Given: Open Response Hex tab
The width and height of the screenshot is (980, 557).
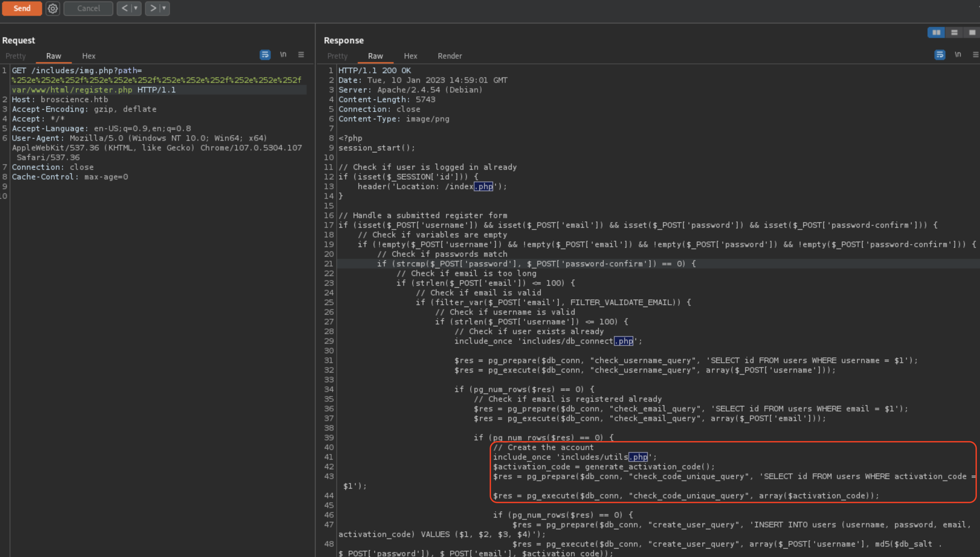Looking at the screenshot, I should 410,56.
